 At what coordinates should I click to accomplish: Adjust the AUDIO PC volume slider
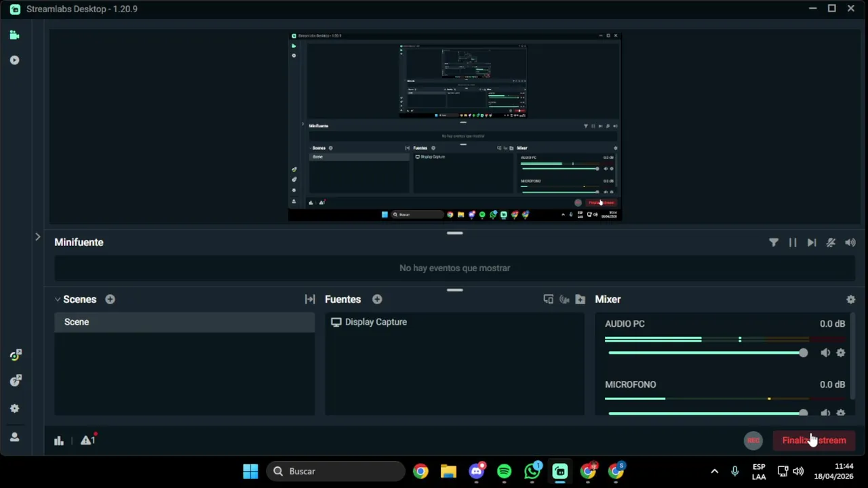pyautogui.click(x=708, y=353)
